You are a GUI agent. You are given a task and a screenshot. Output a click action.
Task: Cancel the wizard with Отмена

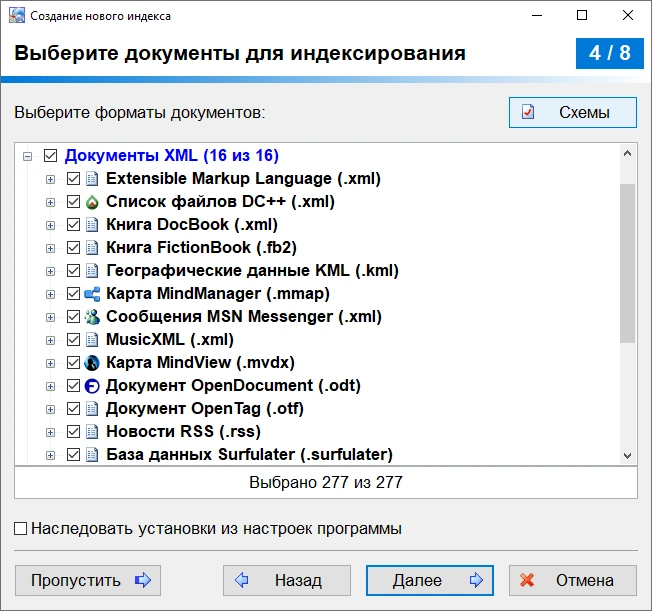click(x=573, y=580)
